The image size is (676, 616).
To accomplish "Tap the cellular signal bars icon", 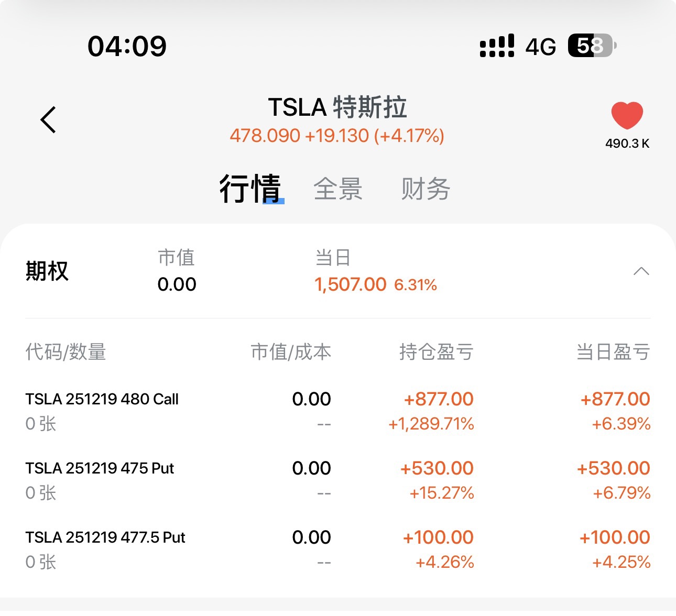I will pyautogui.click(x=497, y=46).
